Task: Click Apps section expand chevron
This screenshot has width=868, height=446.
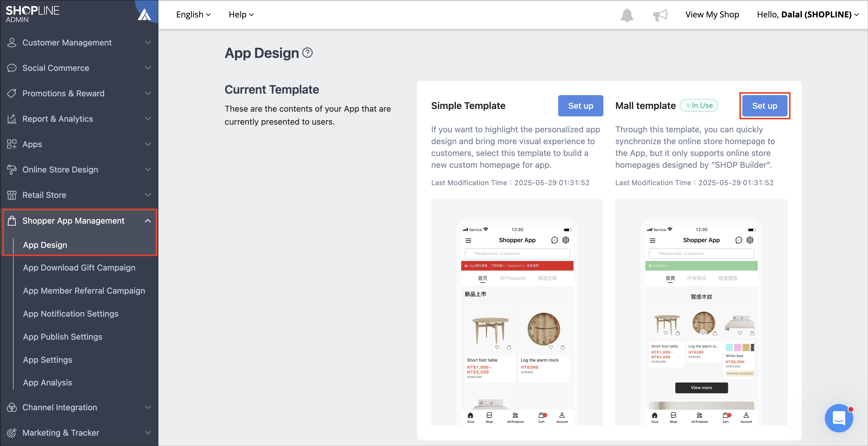Action: [148, 144]
